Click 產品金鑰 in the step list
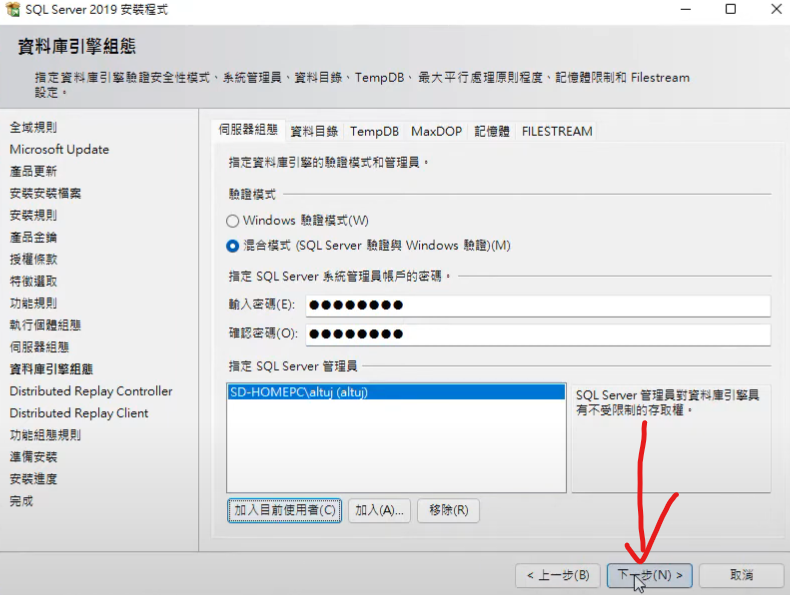This screenshot has height=595, width=790. (33, 237)
